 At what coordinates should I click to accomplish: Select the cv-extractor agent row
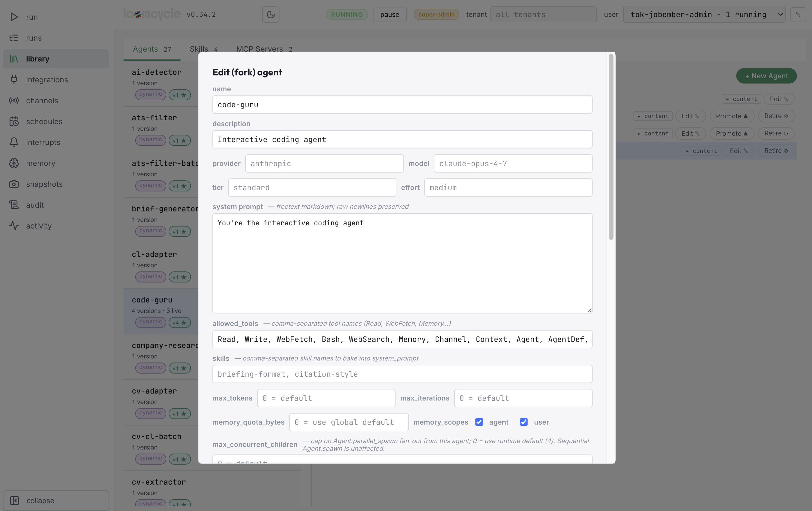tap(212, 489)
